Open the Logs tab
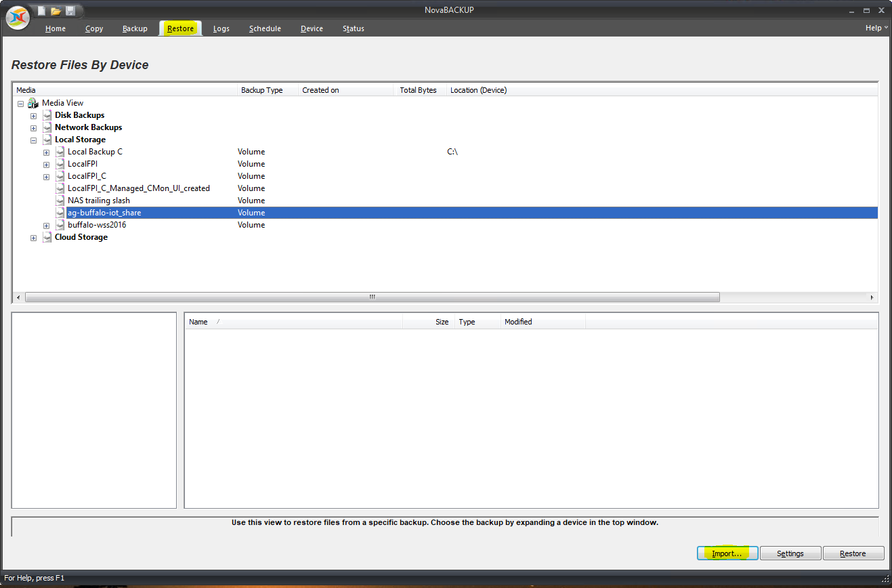Screen dimensions: 892x588 tap(221, 28)
